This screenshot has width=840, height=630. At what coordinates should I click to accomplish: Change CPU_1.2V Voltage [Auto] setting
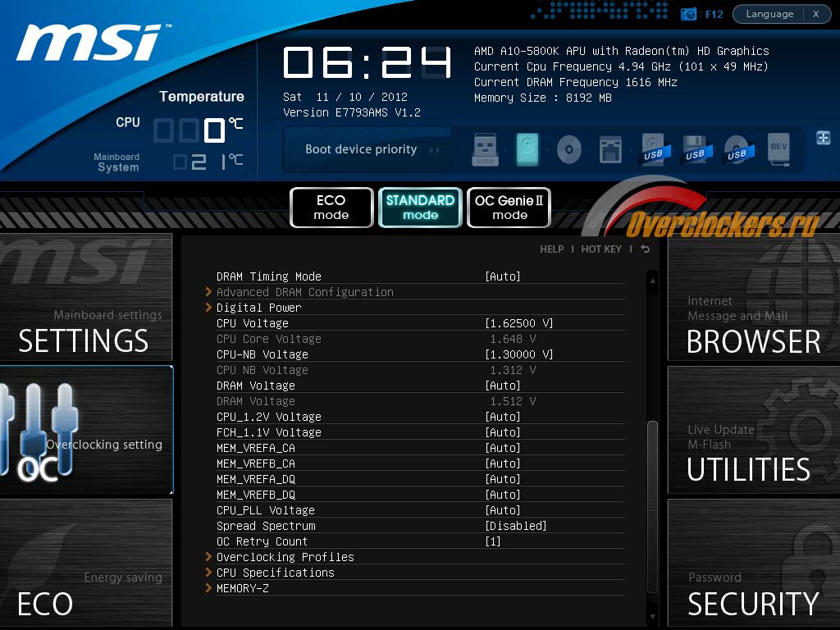[x=503, y=417]
